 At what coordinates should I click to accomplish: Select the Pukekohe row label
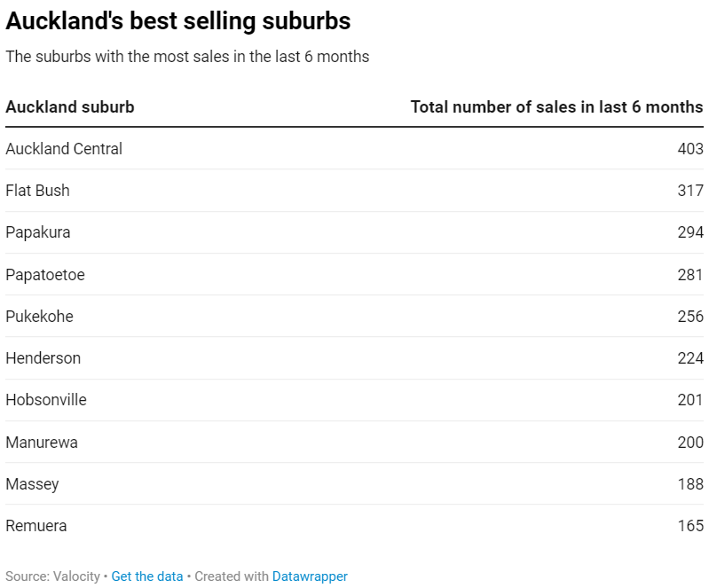coord(39,317)
